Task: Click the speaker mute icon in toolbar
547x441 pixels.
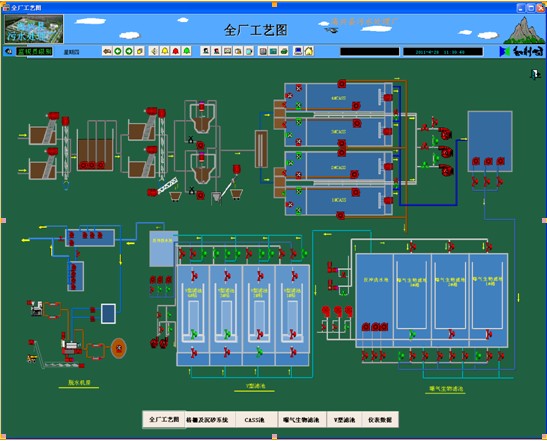Action: 154,51
